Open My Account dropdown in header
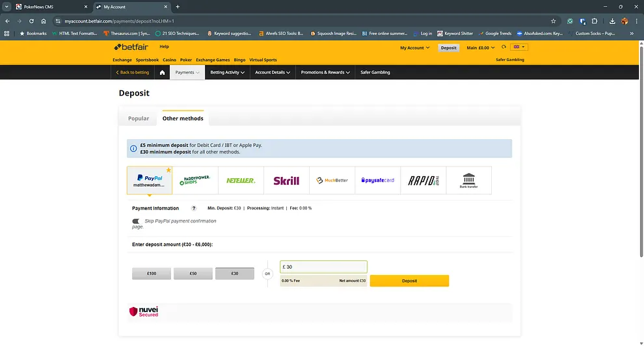Image resolution: width=644 pixels, height=346 pixels. [x=415, y=47]
